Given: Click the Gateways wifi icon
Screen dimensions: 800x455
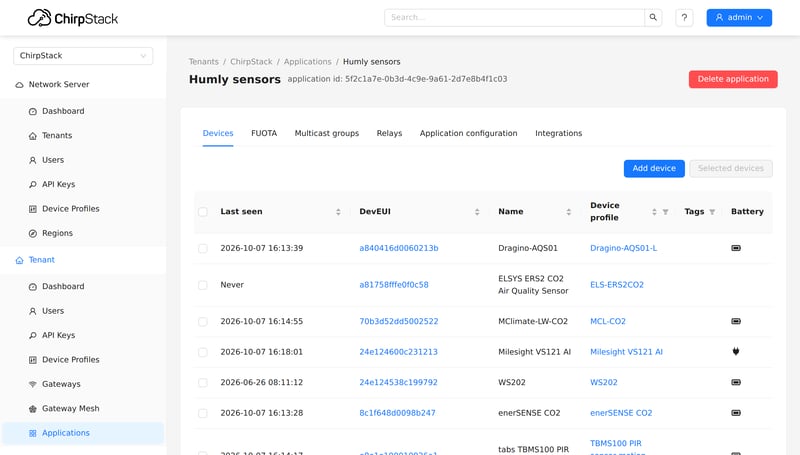Looking at the screenshot, I should 33,384.
